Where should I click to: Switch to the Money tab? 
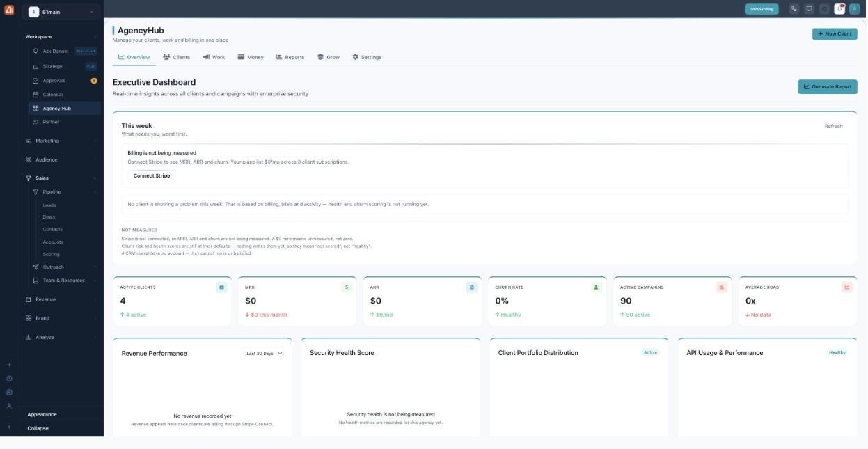[251, 57]
